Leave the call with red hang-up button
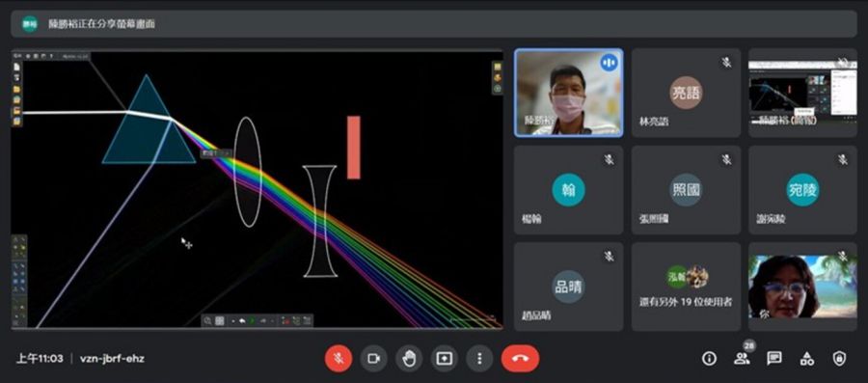The width and height of the screenshot is (868, 383). click(x=521, y=359)
